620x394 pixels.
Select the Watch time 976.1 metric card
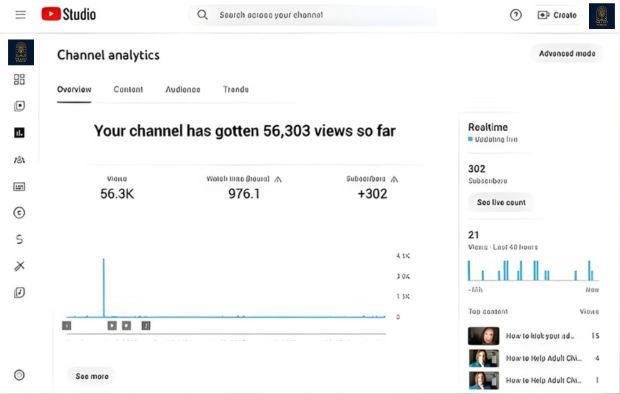[x=244, y=188]
